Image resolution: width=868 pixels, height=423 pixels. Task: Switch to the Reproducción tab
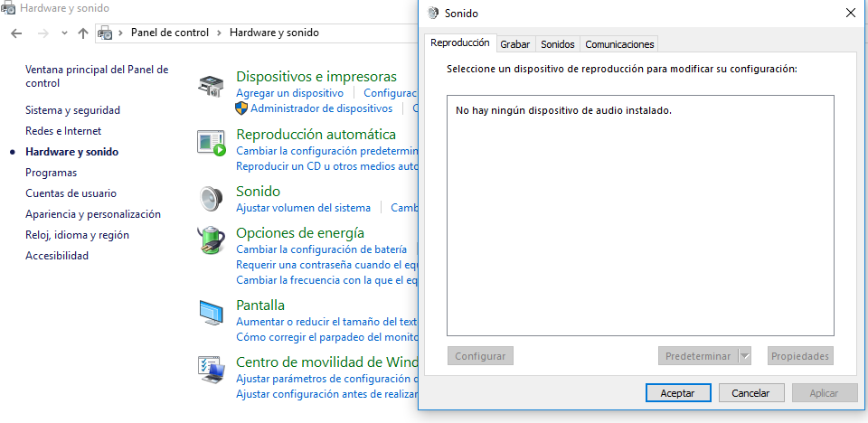(459, 42)
